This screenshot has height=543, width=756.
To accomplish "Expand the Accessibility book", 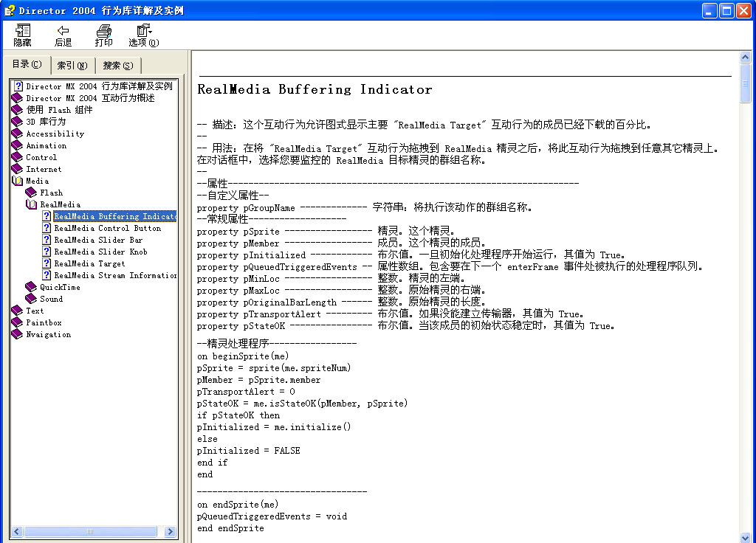I will click(55, 134).
